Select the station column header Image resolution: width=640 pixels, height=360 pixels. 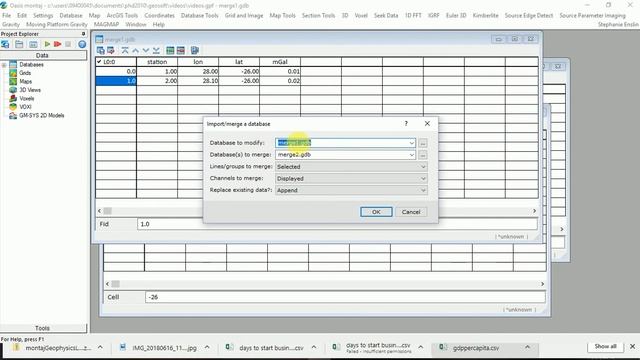click(x=157, y=62)
